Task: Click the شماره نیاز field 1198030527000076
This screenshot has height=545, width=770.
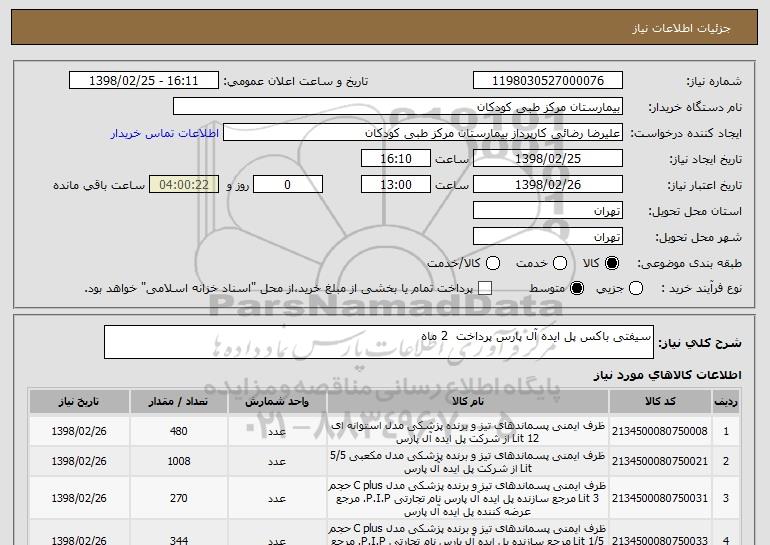Action: [548, 81]
